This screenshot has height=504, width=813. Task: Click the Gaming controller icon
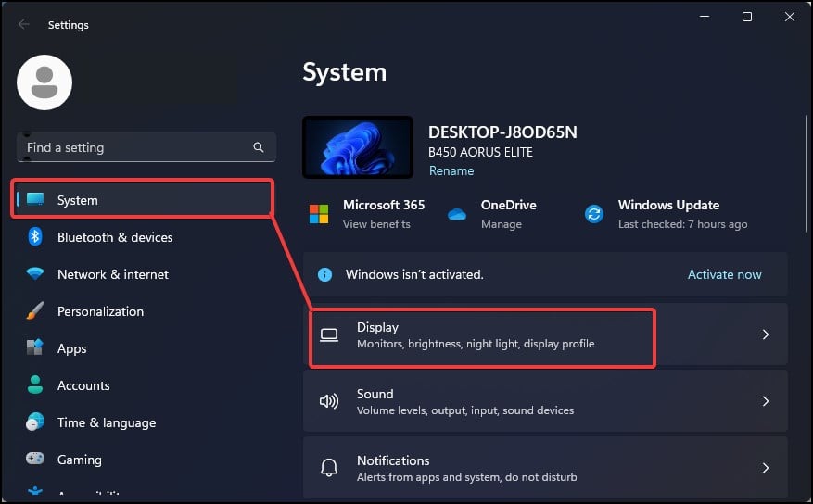tap(35, 459)
